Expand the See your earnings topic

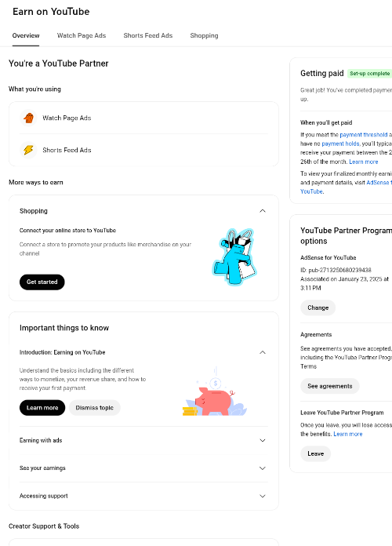263,468
